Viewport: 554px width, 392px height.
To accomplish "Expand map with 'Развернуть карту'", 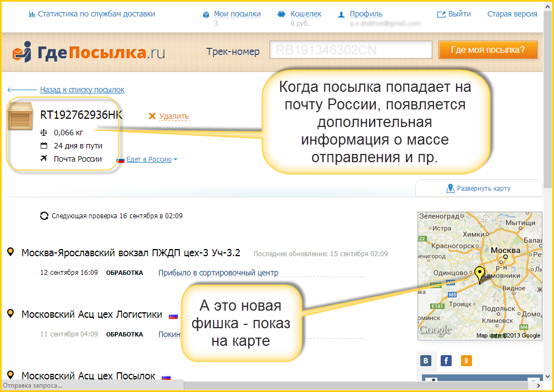I will (x=484, y=189).
